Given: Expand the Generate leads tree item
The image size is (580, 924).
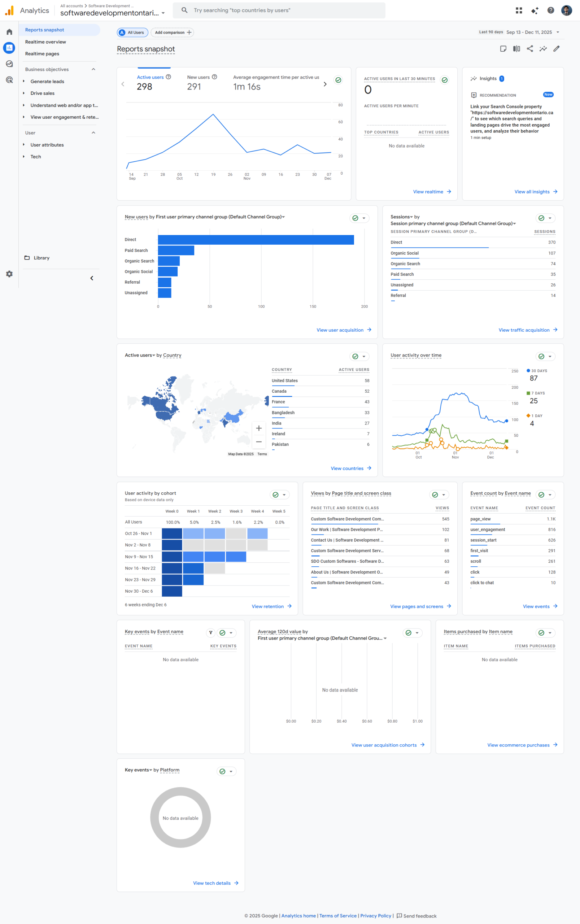Looking at the screenshot, I should click(x=24, y=81).
